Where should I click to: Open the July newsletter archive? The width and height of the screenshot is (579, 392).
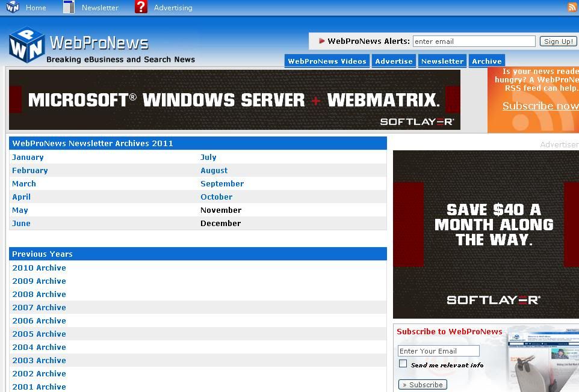point(208,157)
